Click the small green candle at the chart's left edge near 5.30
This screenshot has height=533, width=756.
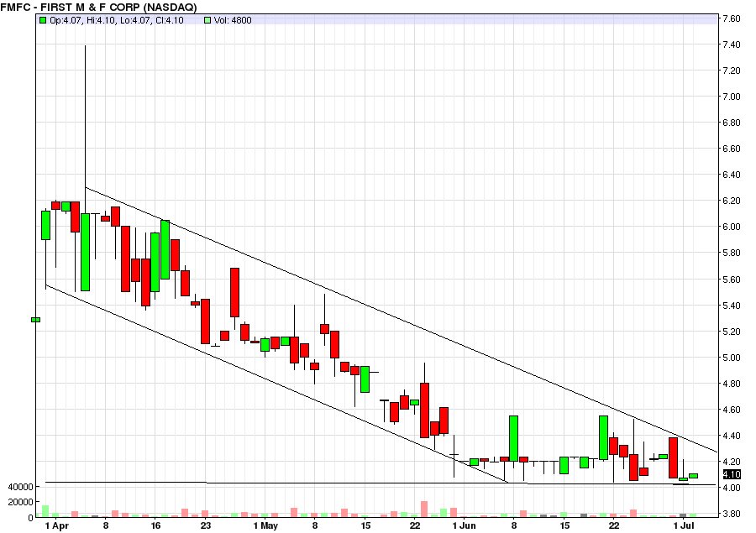click(35, 320)
